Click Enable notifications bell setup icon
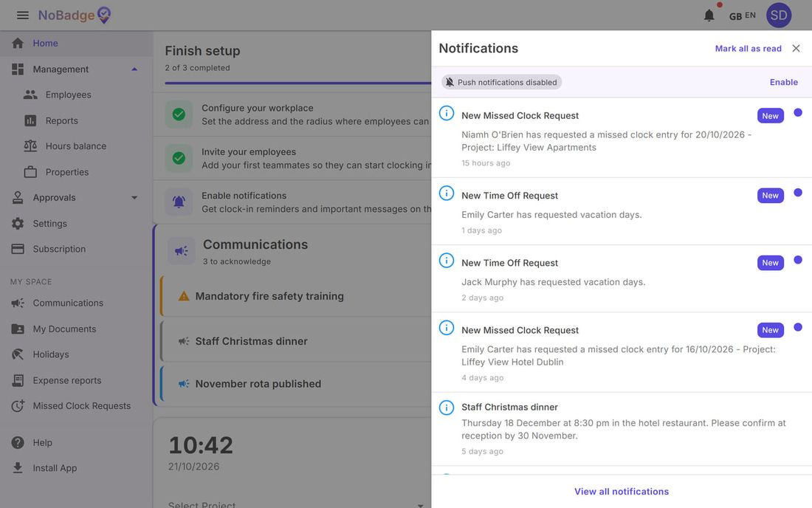The height and width of the screenshot is (508, 812). tap(179, 202)
